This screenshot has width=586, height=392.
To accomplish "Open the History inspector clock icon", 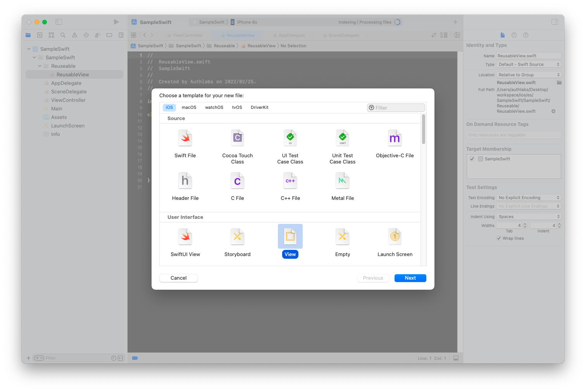I will pyautogui.click(x=514, y=35).
